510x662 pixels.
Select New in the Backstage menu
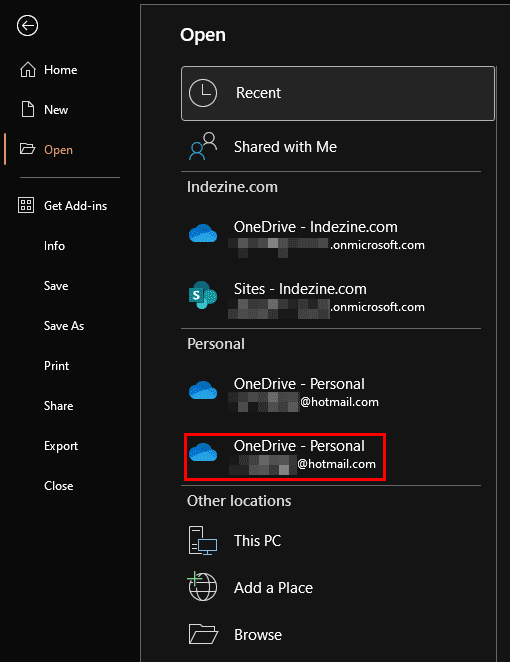point(56,110)
